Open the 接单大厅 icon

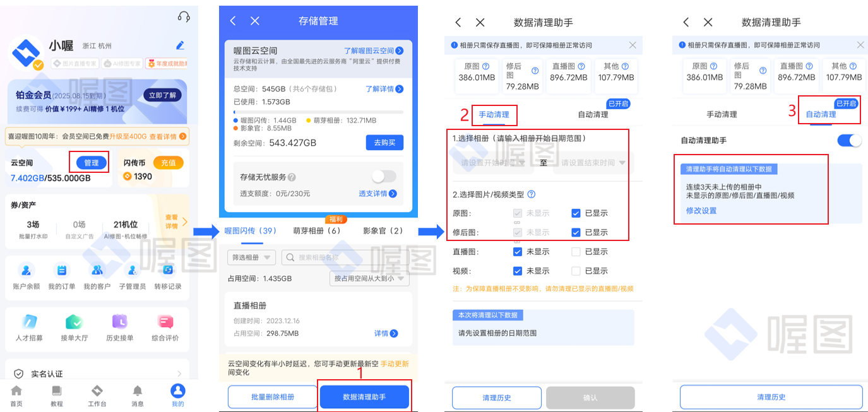click(x=74, y=322)
